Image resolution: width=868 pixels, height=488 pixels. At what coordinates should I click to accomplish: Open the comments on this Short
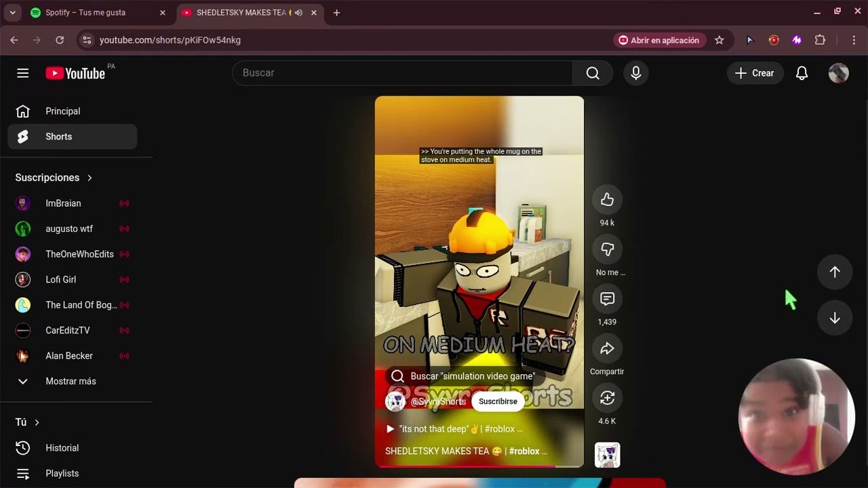pos(607,299)
